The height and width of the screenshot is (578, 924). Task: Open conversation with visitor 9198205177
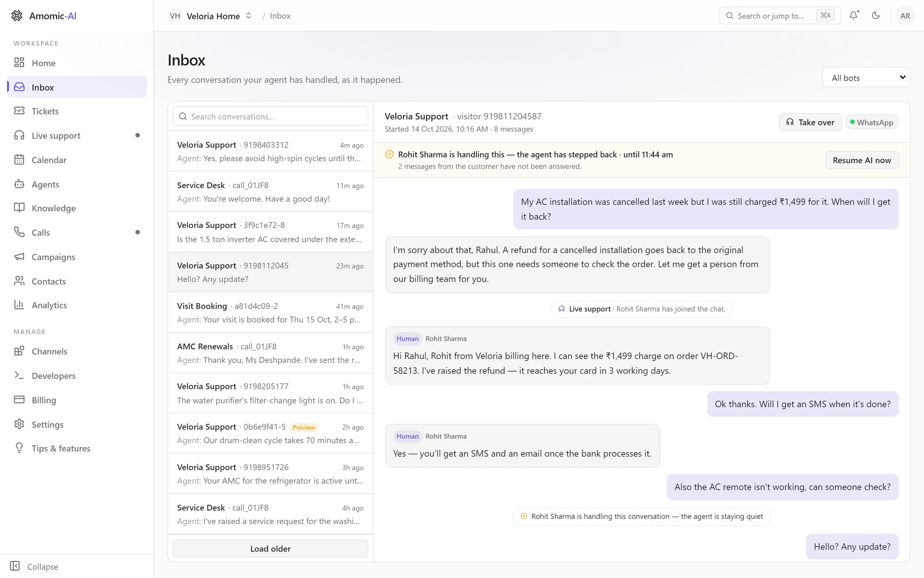point(270,393)
